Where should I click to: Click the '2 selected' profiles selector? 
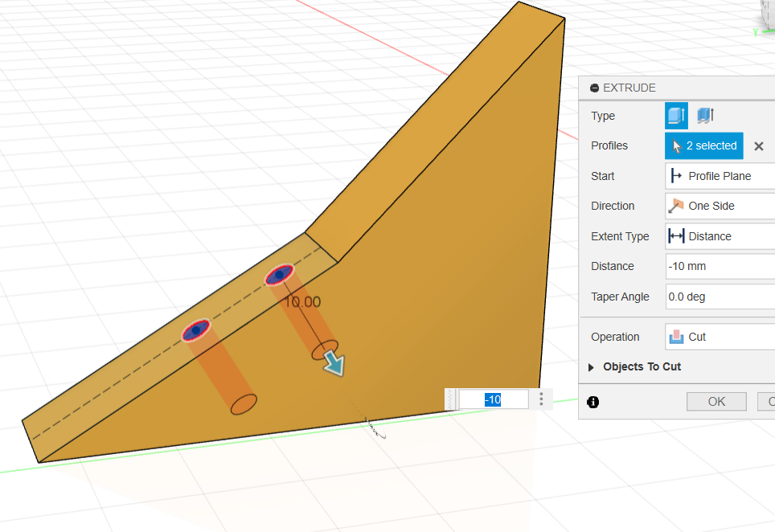pos(704,145)
